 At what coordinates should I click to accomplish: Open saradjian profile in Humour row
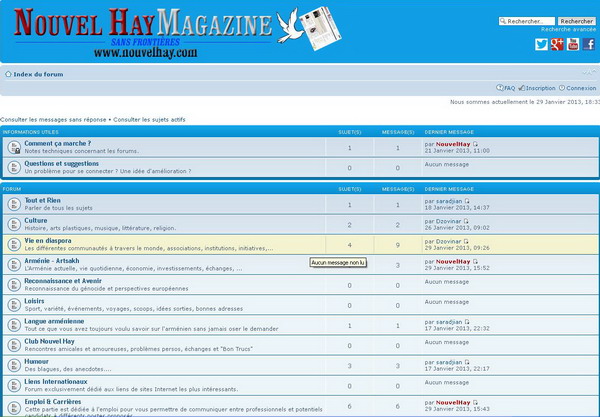coord(449,362)
